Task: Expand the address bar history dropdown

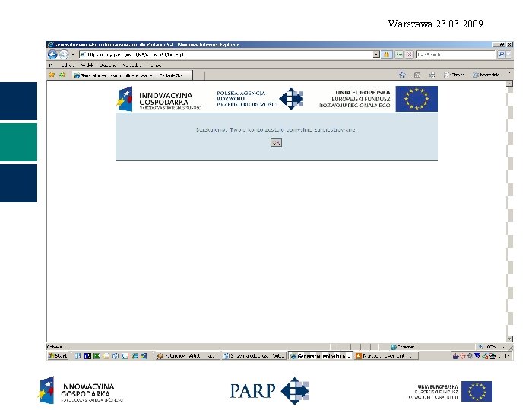Action: tap(376, 54)
